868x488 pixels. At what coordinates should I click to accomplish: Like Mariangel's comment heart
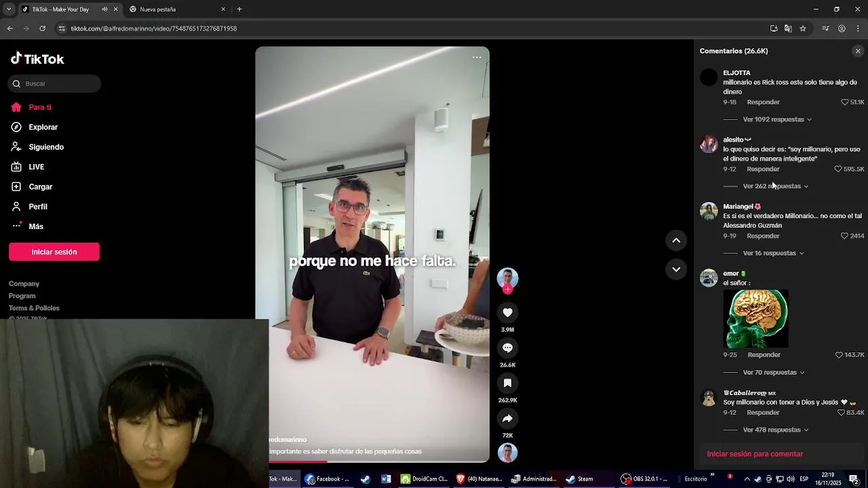(845, 236)
